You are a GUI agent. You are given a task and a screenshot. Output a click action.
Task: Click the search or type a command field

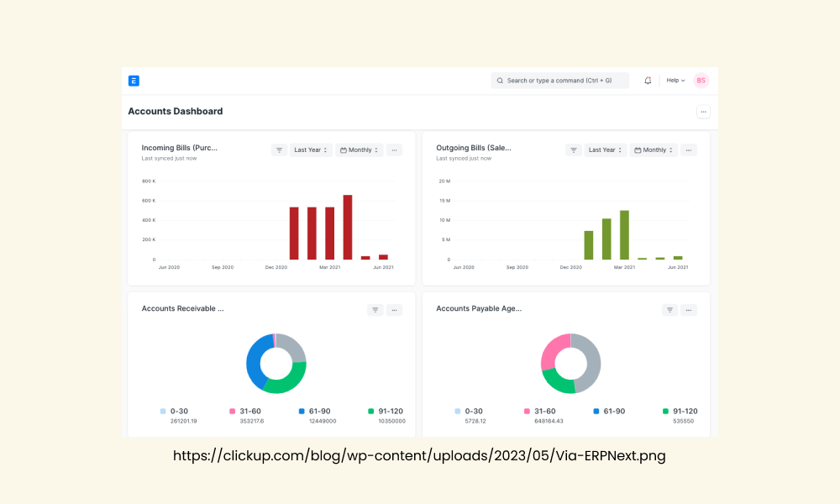coord(559,81)
